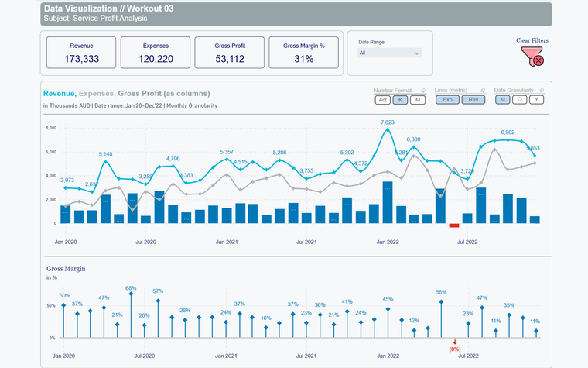Viewport: 588px width, 368px height.
Task: Click the 5,148 revenue data label
Action: point(105,154)
